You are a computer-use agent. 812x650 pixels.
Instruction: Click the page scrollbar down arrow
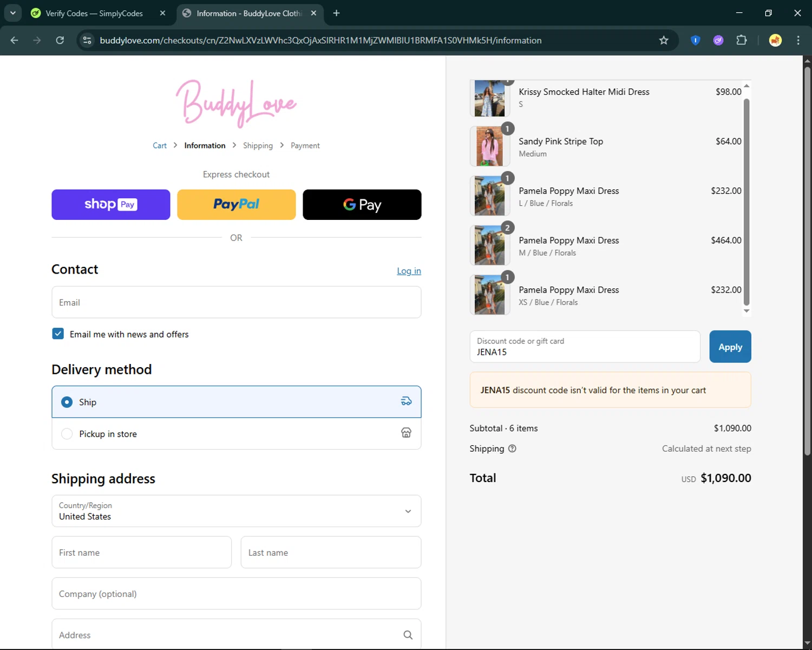coord(807,643)
